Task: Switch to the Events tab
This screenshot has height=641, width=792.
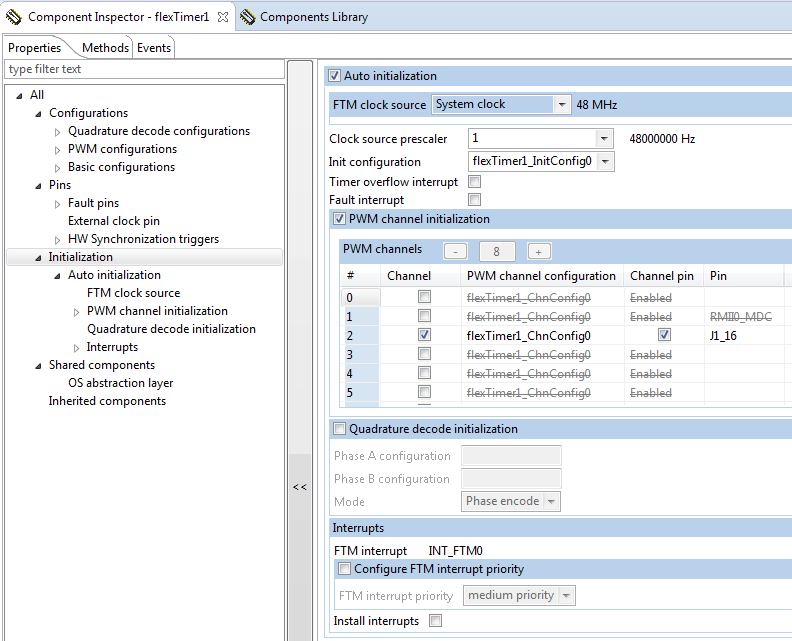Action: [154, 48]
